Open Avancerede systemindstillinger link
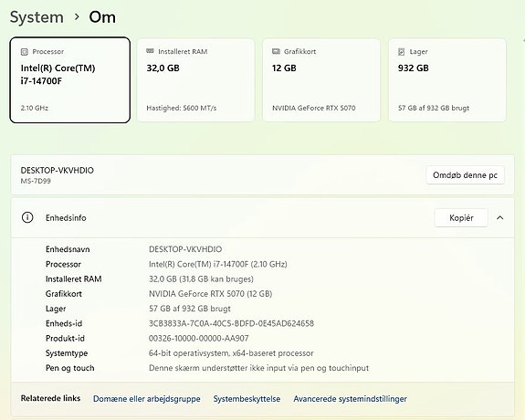The image size is (525, 420). click(x=351, y=399)
